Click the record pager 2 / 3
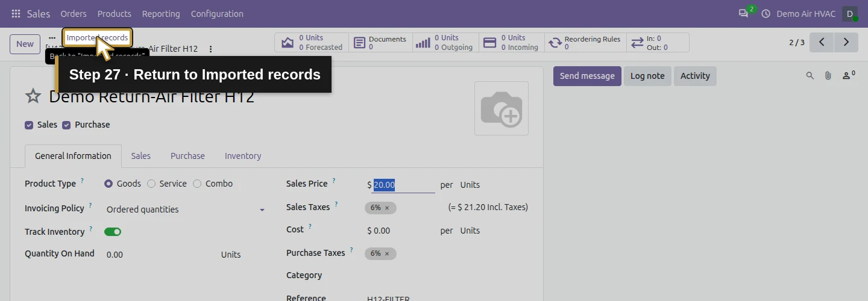The height and width of the screenshot is (301, 868). (x=796, y=42)
